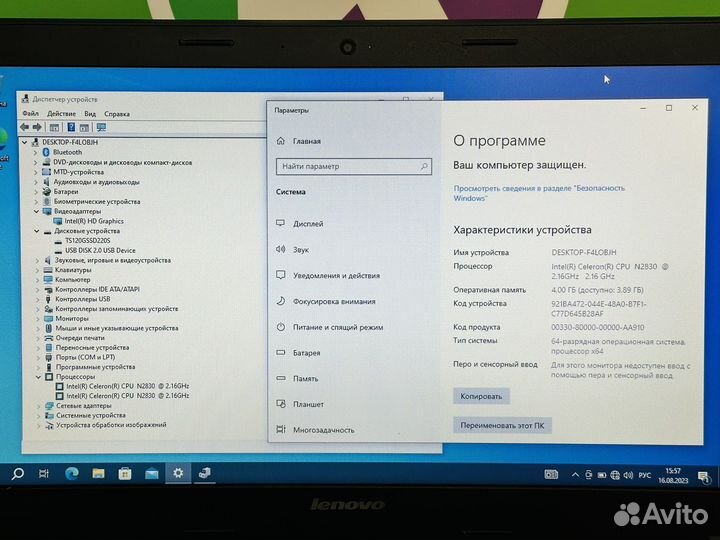Click battery icon in system tray

point(602,476)
